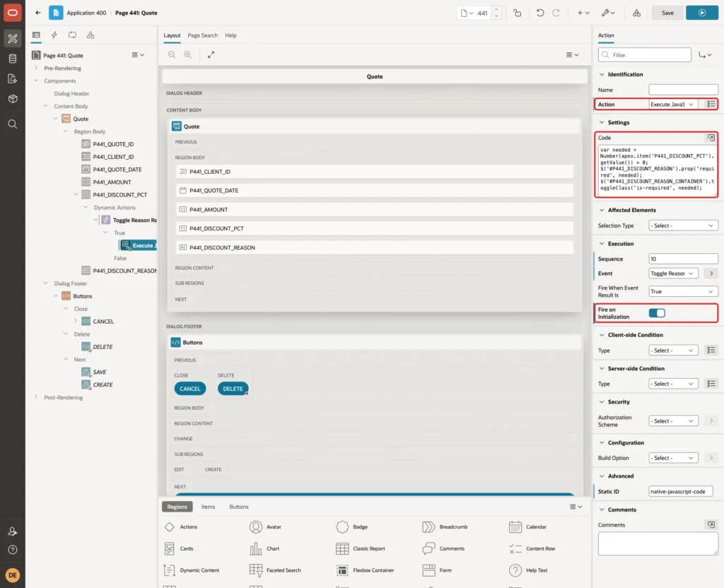This screenshot has width=724, height=588.
Task: Open the Authorization Scheme dropdown
Action: [673, 421]
